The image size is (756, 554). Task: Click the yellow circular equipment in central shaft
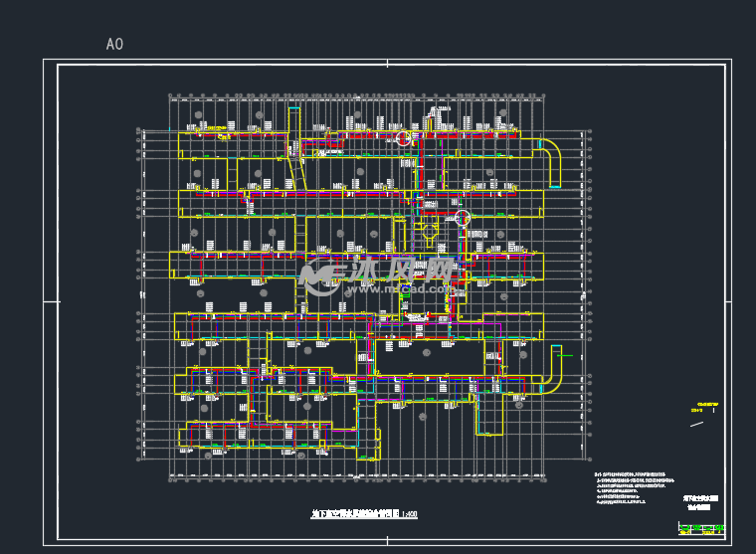(430, 230)
